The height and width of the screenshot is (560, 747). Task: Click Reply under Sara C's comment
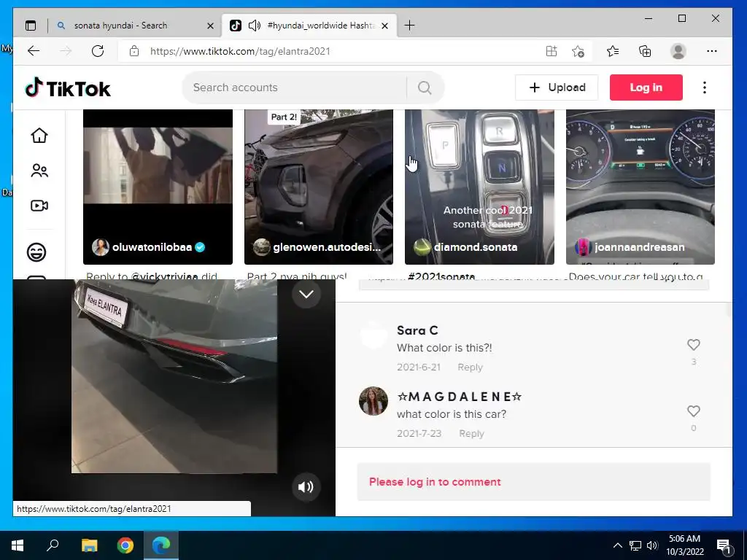pyautogui.click(x=470, y=367)
